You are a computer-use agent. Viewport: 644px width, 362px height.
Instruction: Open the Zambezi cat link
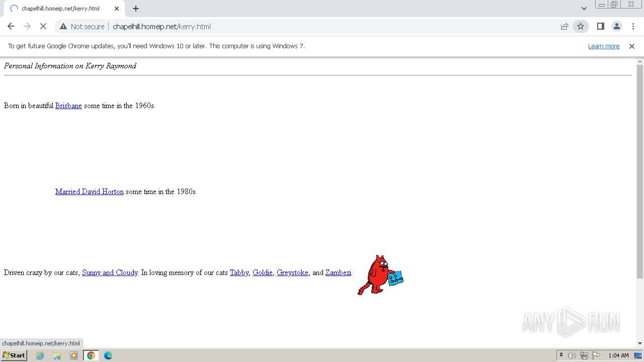tap(338, 273)
